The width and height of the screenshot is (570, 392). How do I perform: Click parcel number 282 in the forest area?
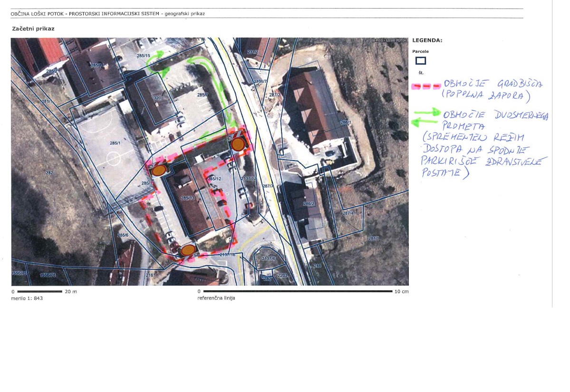coord(49,173)
